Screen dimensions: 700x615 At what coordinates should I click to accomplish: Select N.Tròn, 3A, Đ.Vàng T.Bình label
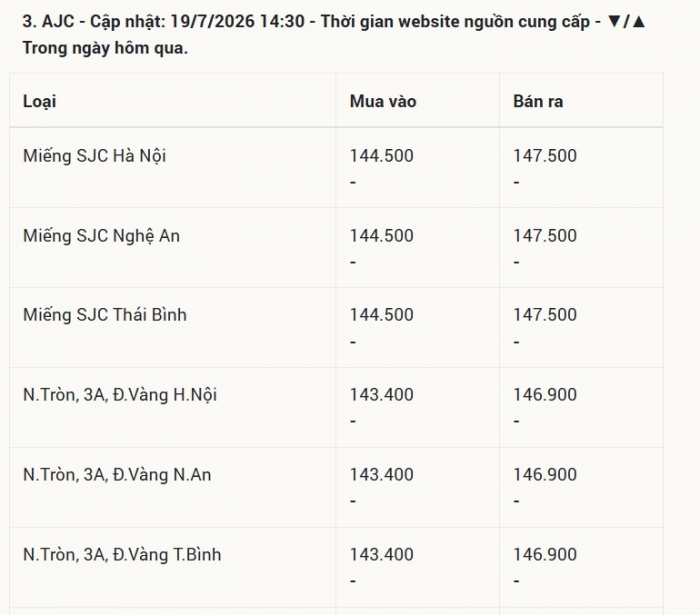tap(122, 554)
